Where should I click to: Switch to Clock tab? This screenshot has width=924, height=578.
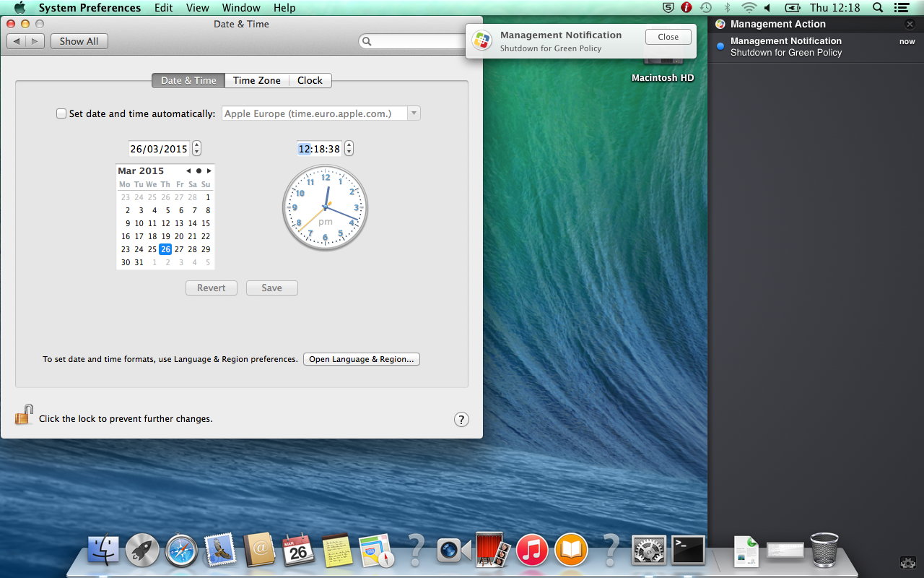[310, 80]
